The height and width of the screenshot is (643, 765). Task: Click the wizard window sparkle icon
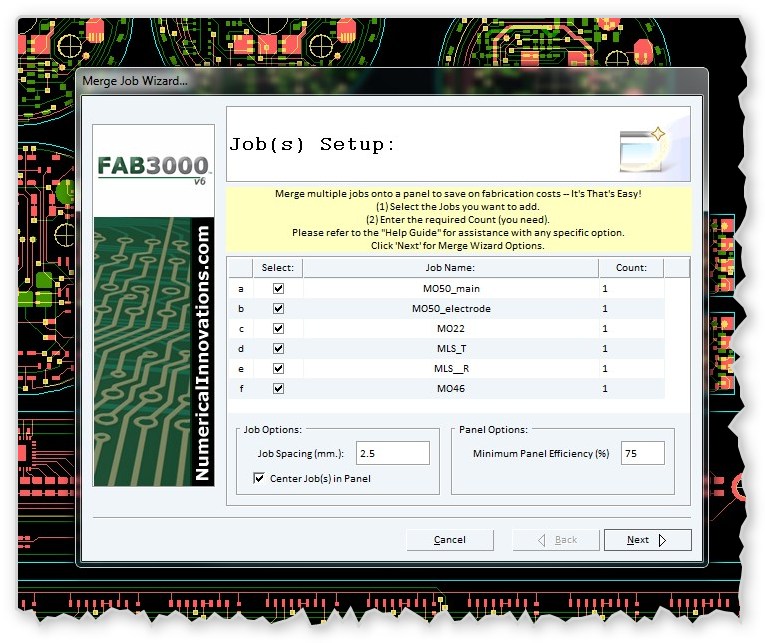point(643,151)
